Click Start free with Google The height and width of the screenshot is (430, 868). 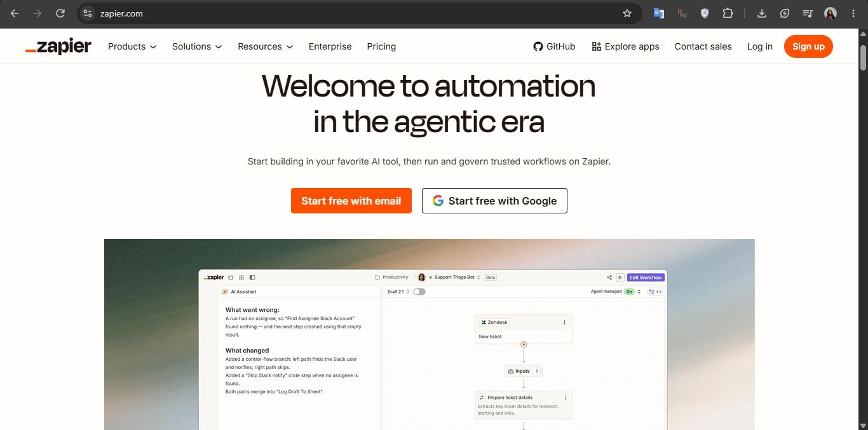point(494,201)
